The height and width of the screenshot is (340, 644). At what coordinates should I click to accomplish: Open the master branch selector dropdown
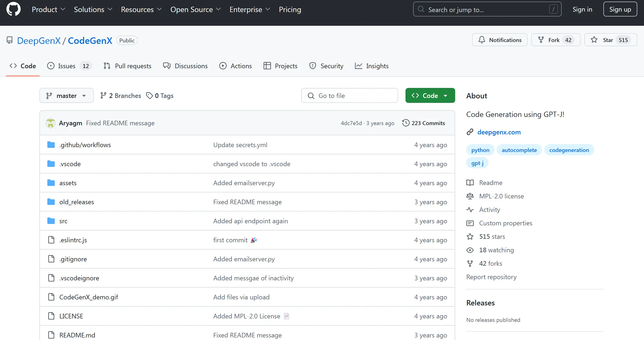pos(67,96)
